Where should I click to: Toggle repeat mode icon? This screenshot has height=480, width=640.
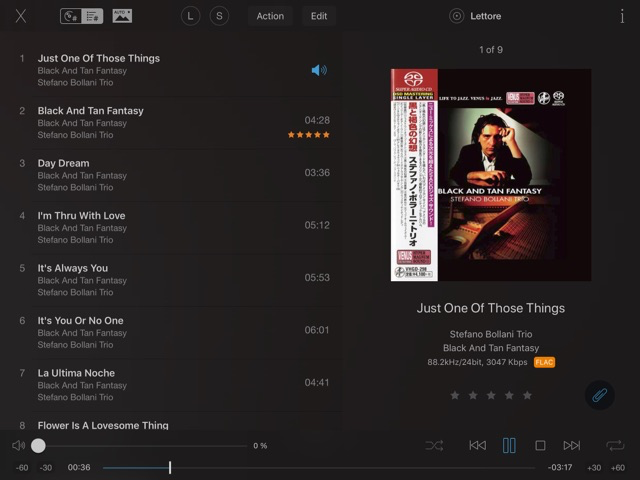pyautogui.click(x=615, y=445)
